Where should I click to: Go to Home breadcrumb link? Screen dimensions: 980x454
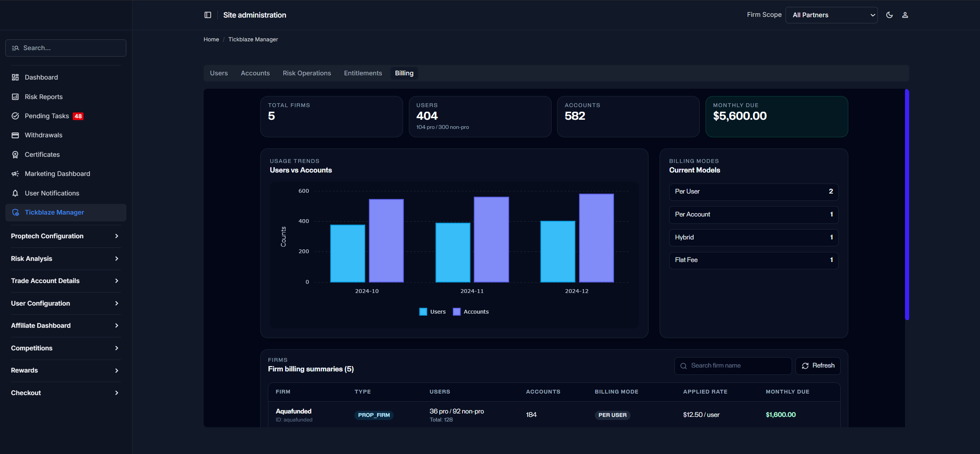coord(211,39)
